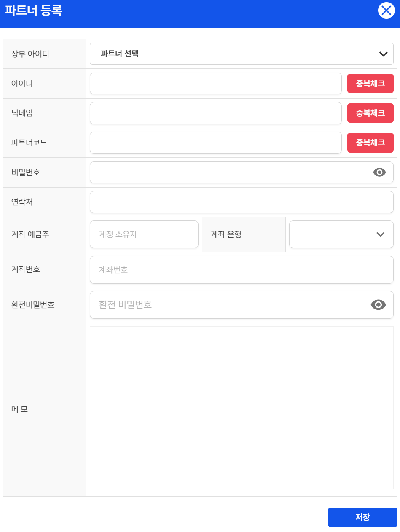Click the 계좌번호 input field

tap(241, 269)
